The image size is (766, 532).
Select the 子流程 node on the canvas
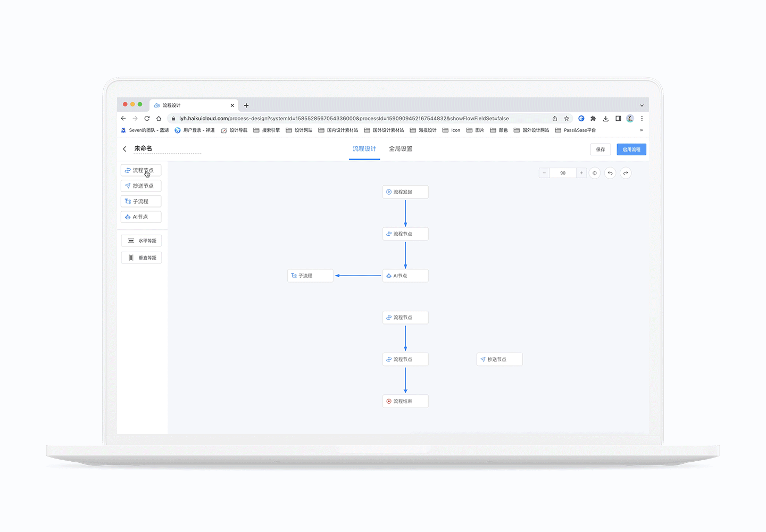click(x=310, y=276)
